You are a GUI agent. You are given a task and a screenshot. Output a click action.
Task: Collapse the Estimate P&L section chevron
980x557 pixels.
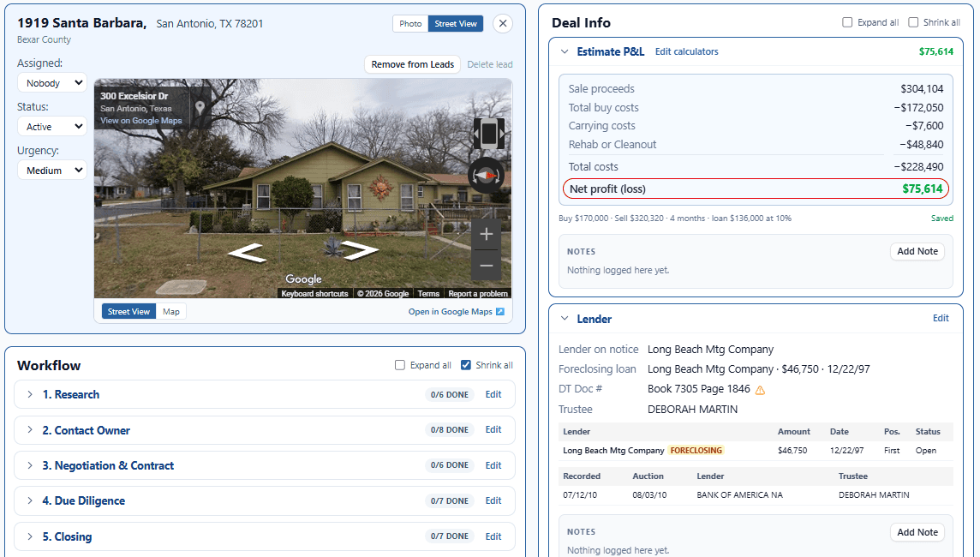pos(565,52)
